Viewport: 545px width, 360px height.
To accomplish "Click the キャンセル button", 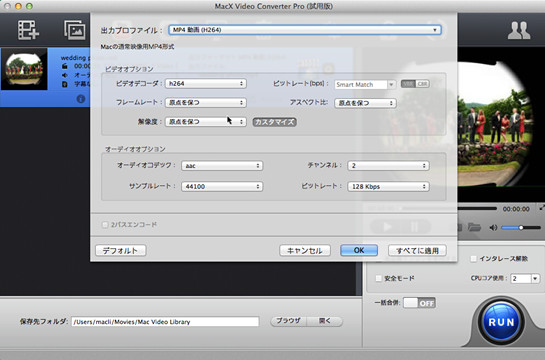I will point(305,251).
